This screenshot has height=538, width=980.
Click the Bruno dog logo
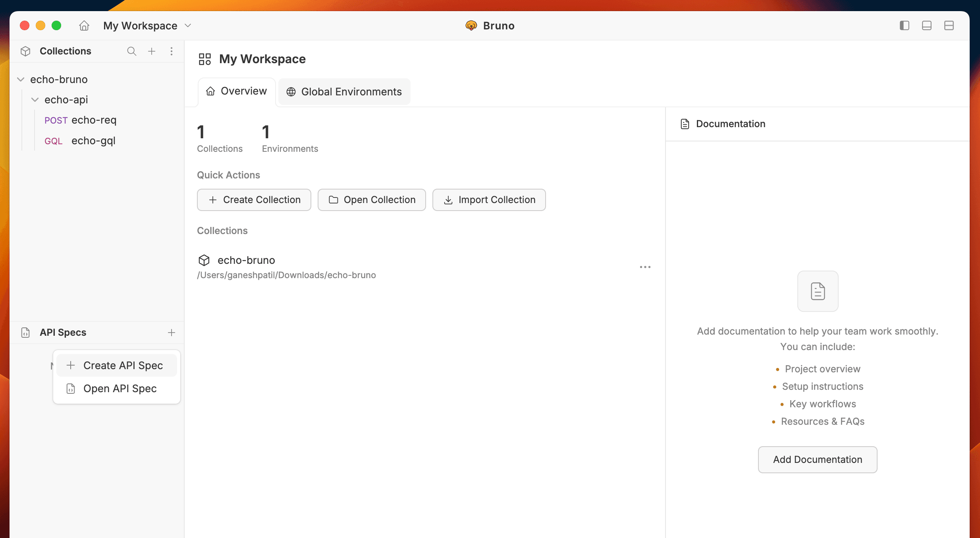point(471,26)
